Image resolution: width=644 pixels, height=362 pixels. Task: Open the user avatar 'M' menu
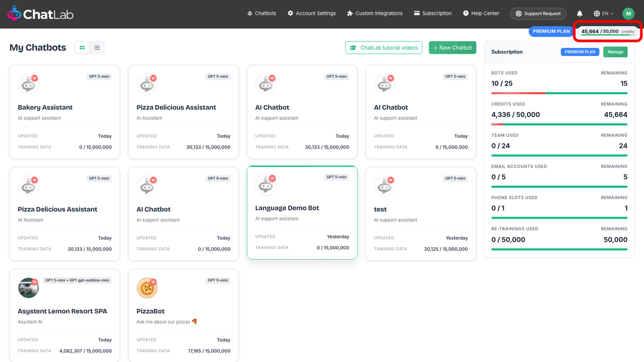pos(628,13)
